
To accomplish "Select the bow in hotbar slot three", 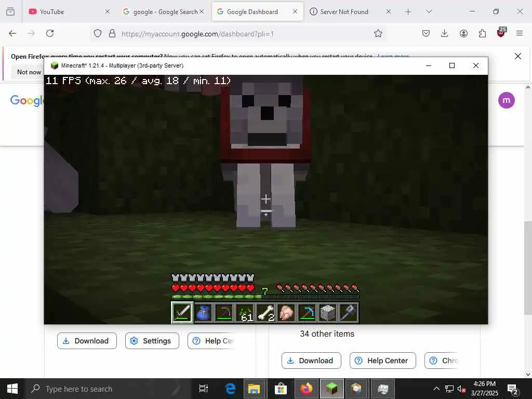I will 224,312.
